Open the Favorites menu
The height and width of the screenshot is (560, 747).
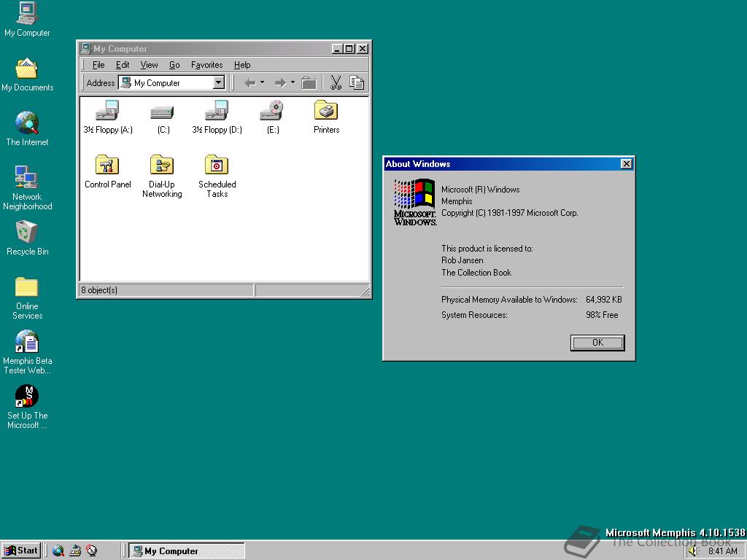pos(206,65)
